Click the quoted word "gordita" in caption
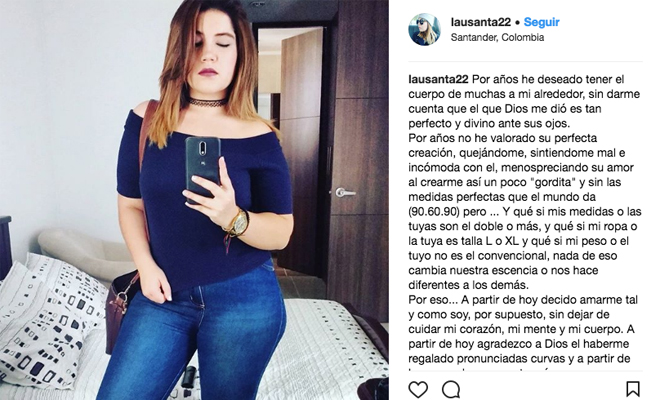Image resolution: width=660 pixels, height=400 pixels. pos(552,182)
